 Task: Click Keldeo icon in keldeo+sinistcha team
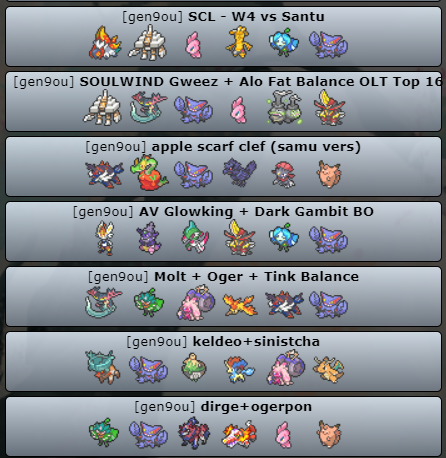239,369
